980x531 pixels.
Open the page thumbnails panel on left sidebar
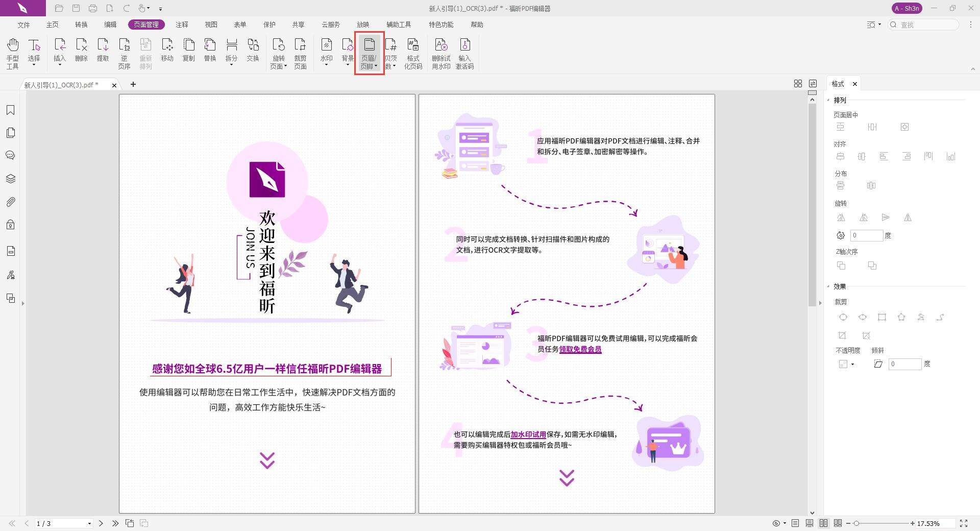[x=11, y=132]
